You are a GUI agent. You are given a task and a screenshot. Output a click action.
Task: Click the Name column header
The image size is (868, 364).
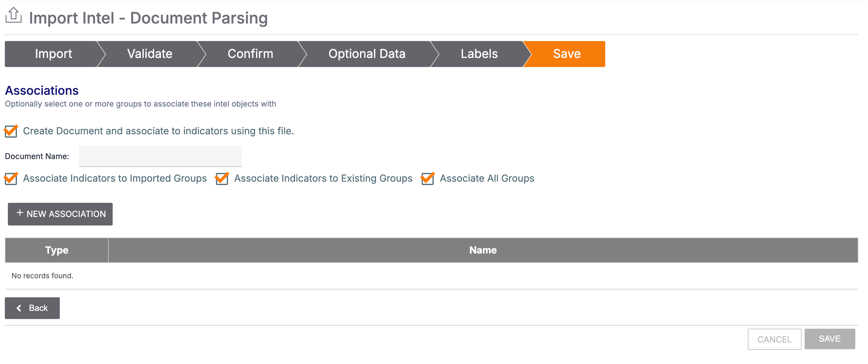[x=482, y=250]
